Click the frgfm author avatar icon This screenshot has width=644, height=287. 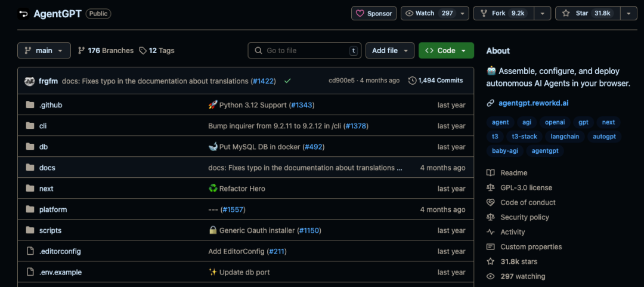[x=29, y=81]
